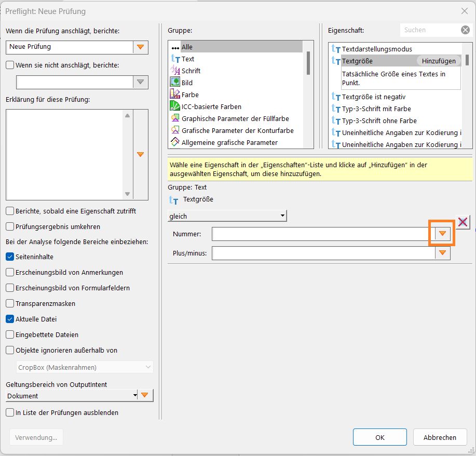Uncheck the Seiteninhalte checkbox
The width and height of the screenshot is (476, 456).
[10, 257]
